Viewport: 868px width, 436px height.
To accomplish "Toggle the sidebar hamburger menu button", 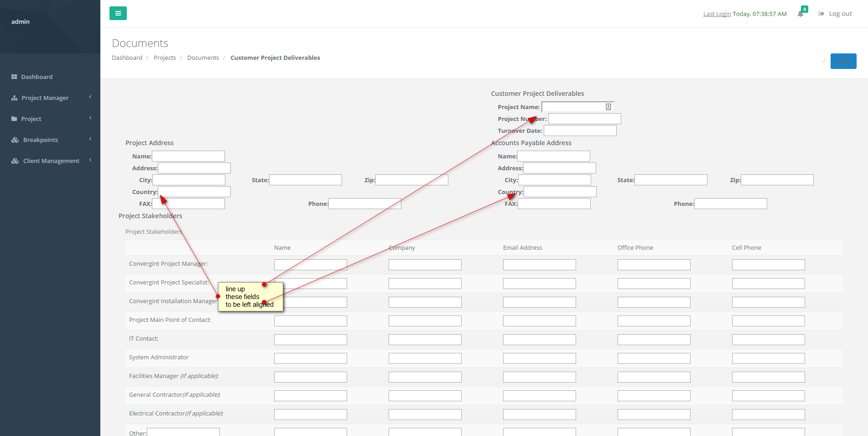I will pyautogui.click(x=118, y=13).
